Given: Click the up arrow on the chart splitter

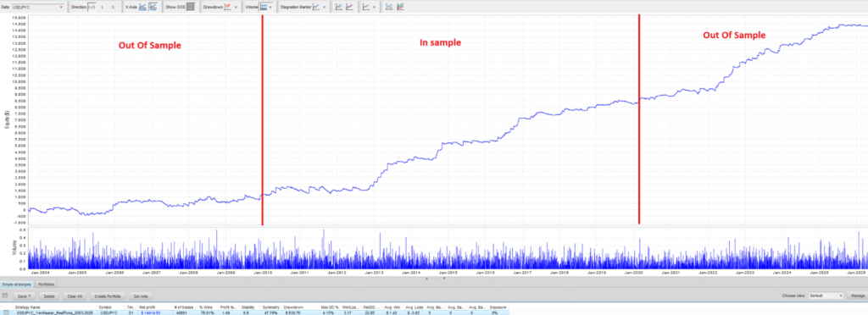Looking at the screenshot, I should [427, 279].
